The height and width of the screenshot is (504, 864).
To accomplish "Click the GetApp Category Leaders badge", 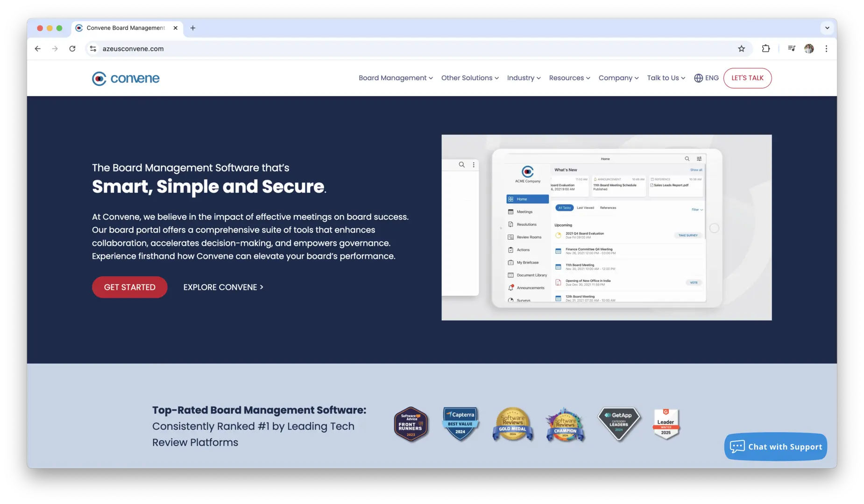I will click(619, 424).
